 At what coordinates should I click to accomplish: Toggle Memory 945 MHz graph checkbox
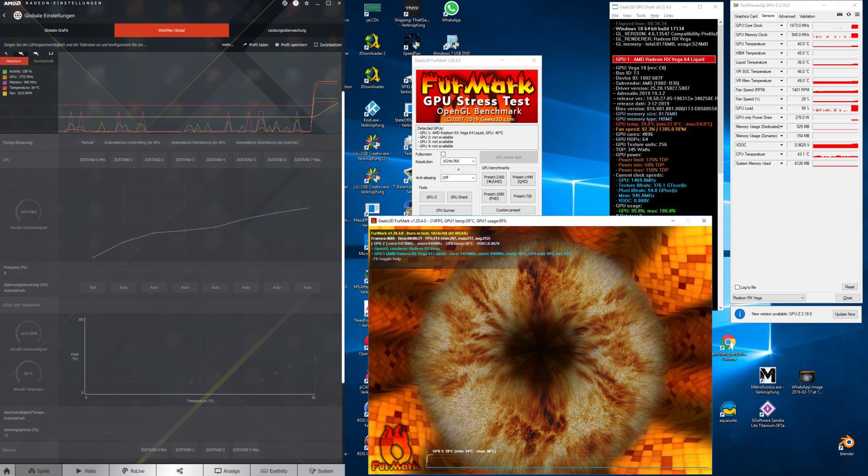pos(5,83)
